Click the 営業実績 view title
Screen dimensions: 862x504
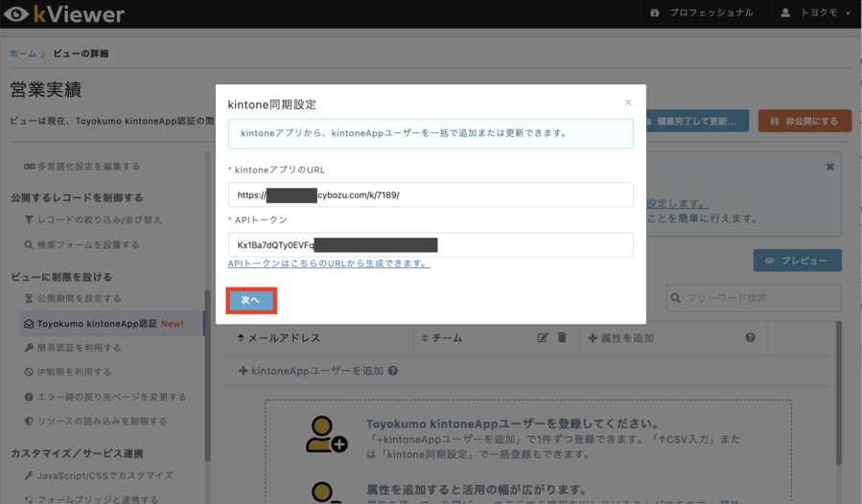pyautogui.click(x=46, y=89)
